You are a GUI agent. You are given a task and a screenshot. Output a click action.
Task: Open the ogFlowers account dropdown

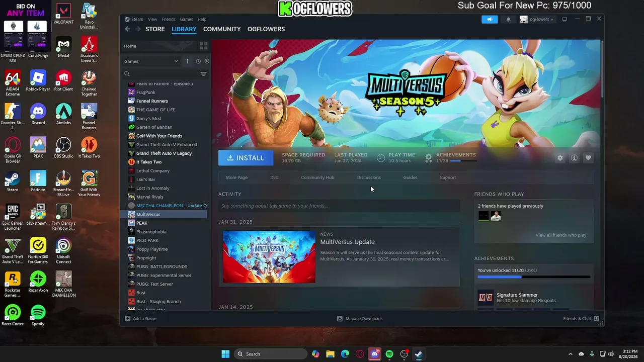pyautogui.click(x=537, y=19)
